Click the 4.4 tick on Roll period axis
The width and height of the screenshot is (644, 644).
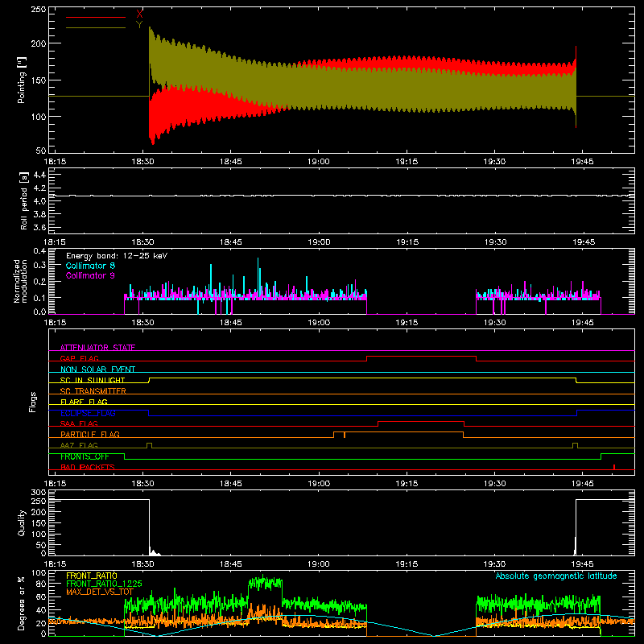pos(39,175)
